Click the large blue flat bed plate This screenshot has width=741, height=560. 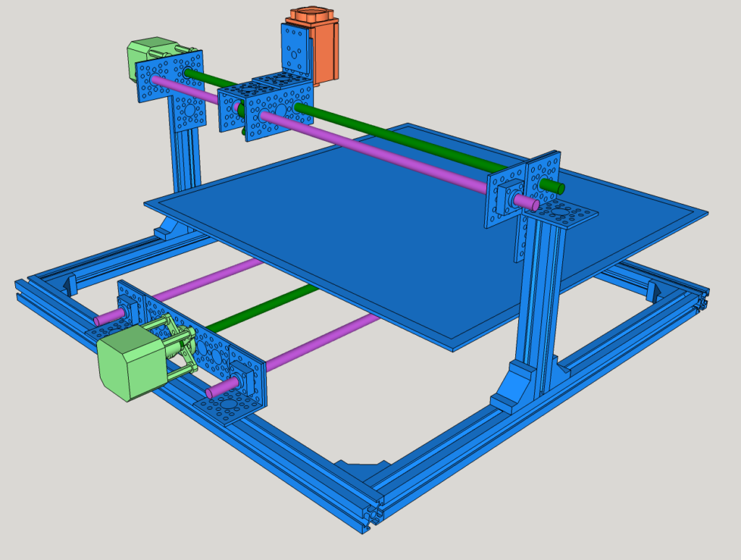[x=425, y=237]
